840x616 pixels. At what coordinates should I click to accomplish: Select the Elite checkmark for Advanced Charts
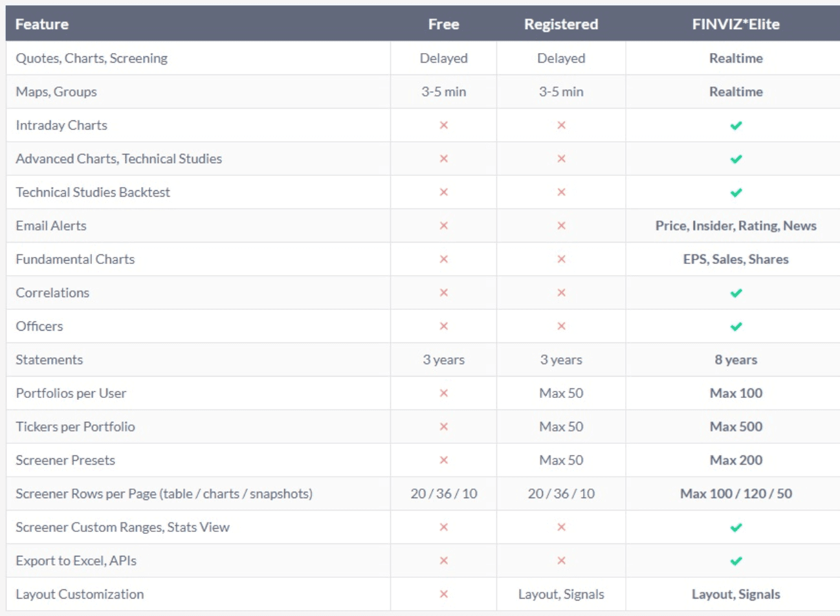pos(736,159)
